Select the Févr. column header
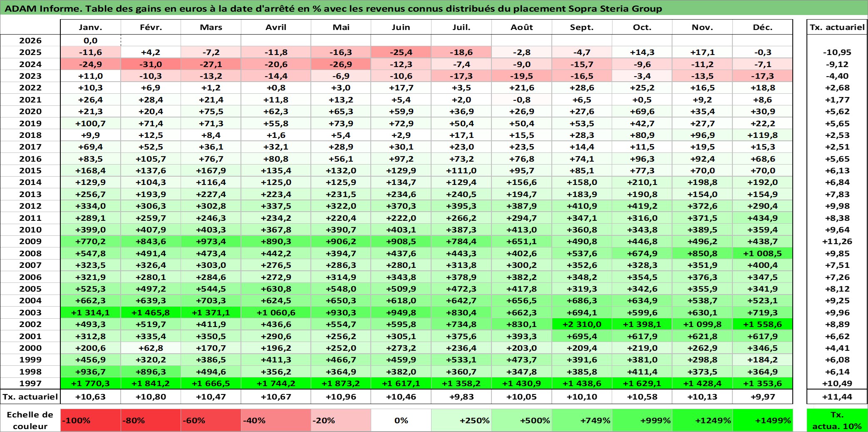This screenshot has height=432, width=868. (x=151, y=27)
